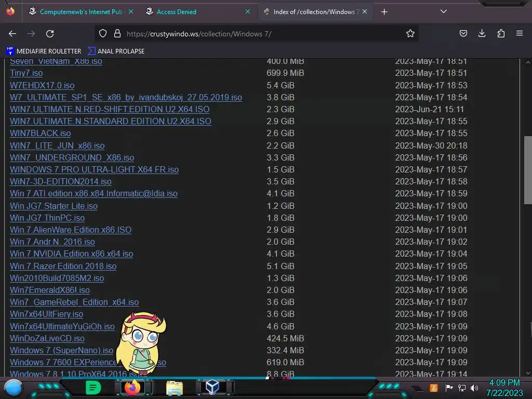
Task: Click the Firefox taskbar icon
Action: coord(132,388)
